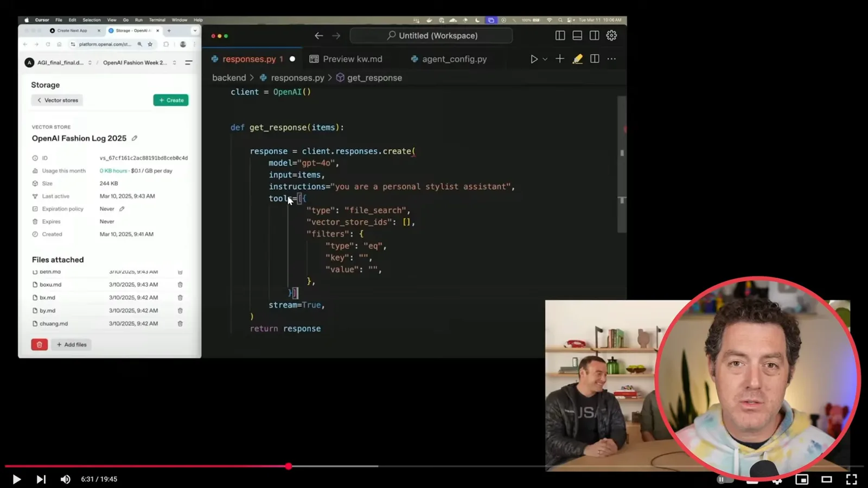Click the red delete vector store button
This screenshot has height=488, width=868.
(39, 344)
